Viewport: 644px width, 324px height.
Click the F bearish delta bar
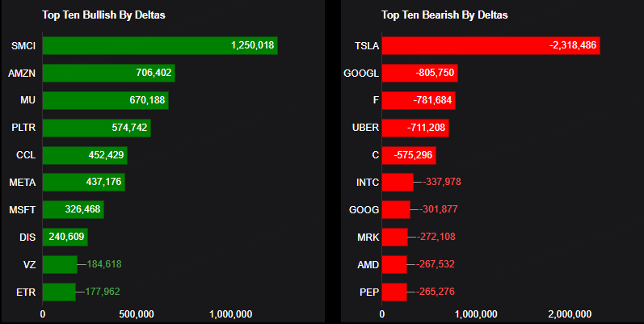point(419,101)
